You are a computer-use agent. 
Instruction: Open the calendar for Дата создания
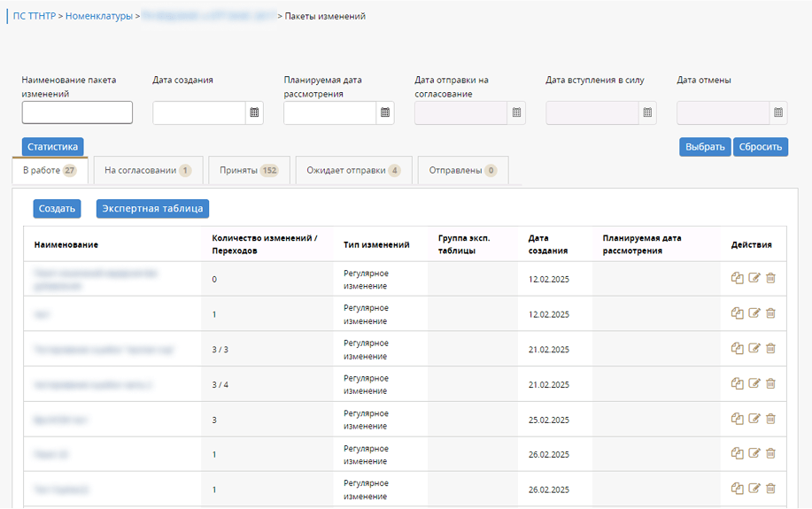254,112
